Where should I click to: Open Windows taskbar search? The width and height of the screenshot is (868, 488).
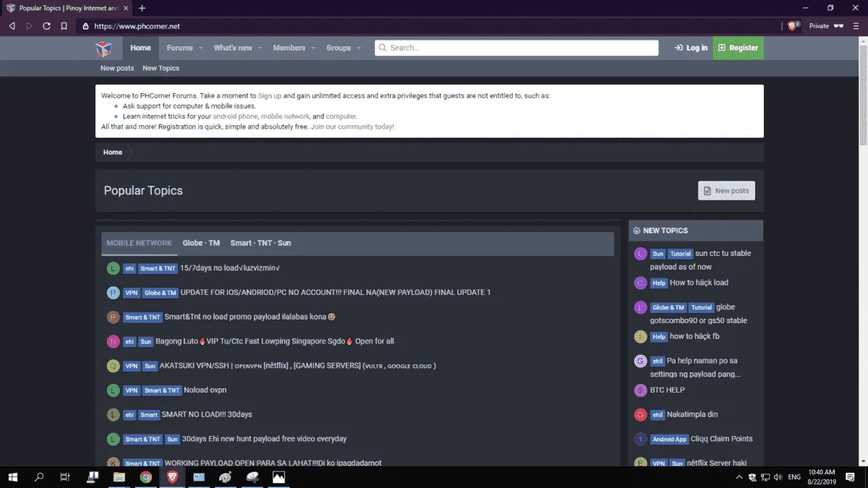point(39,477)
